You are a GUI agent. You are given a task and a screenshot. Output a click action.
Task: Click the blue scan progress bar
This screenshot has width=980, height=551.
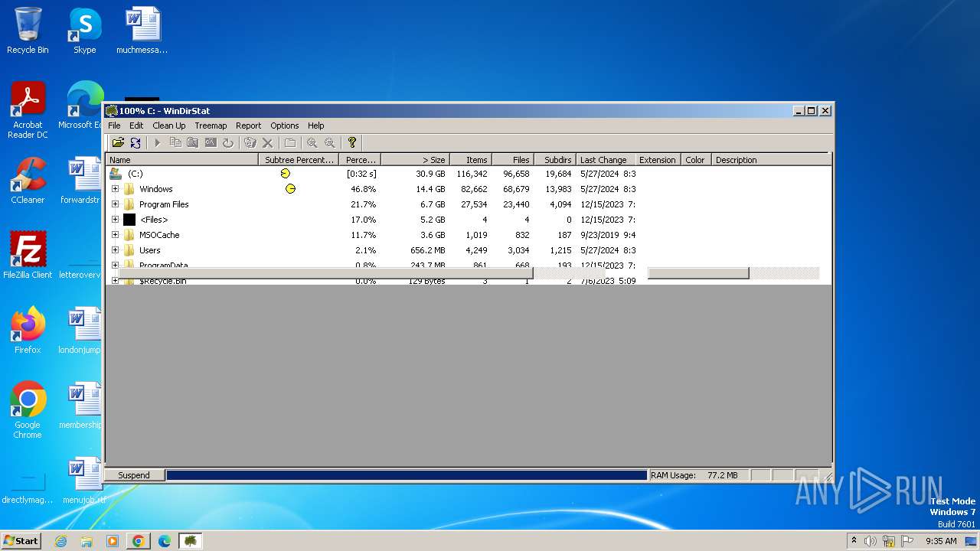tap(407, 475)
